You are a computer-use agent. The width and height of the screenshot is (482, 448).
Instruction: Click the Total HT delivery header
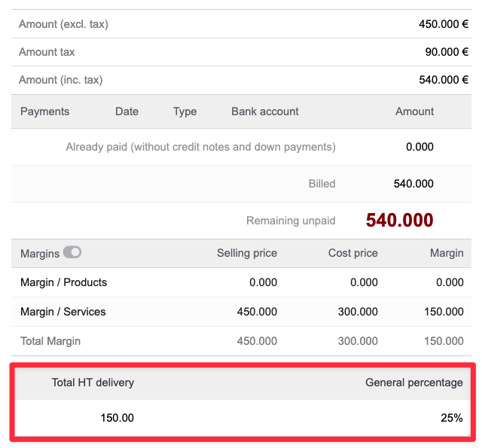[93, 382]
